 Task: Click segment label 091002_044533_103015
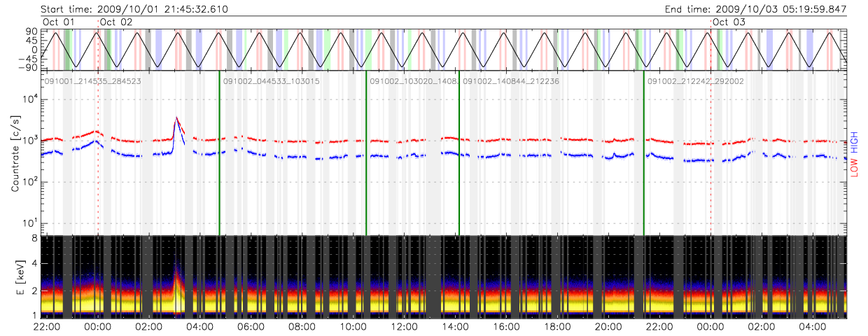tap(271, 81)
